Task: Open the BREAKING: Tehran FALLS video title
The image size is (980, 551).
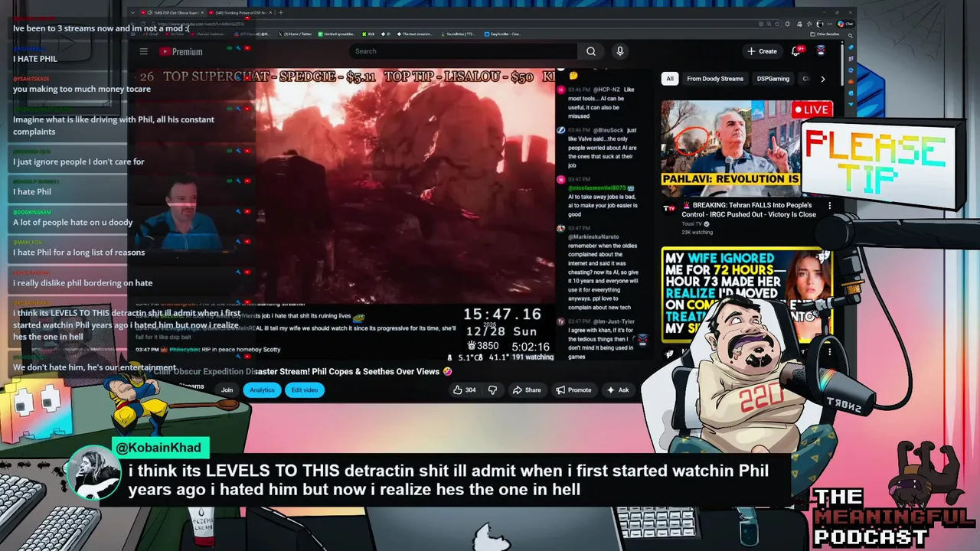Action: coord(749,210)
